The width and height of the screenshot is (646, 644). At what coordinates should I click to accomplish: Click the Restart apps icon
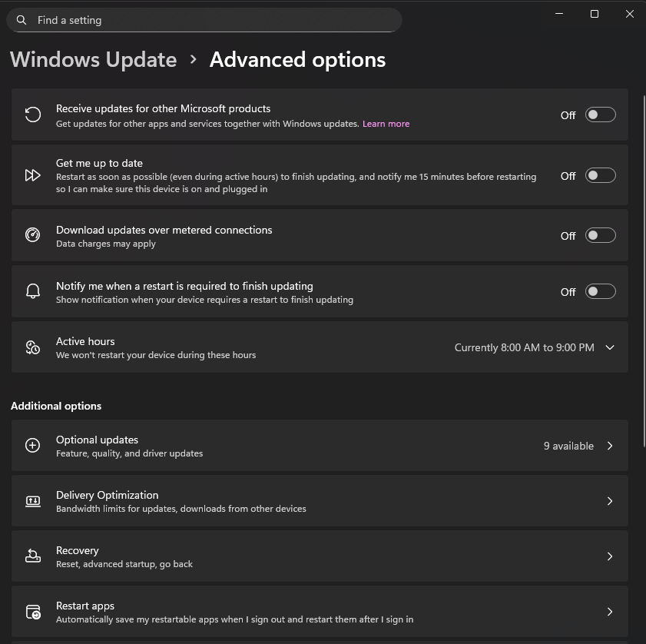pos(32,612)
